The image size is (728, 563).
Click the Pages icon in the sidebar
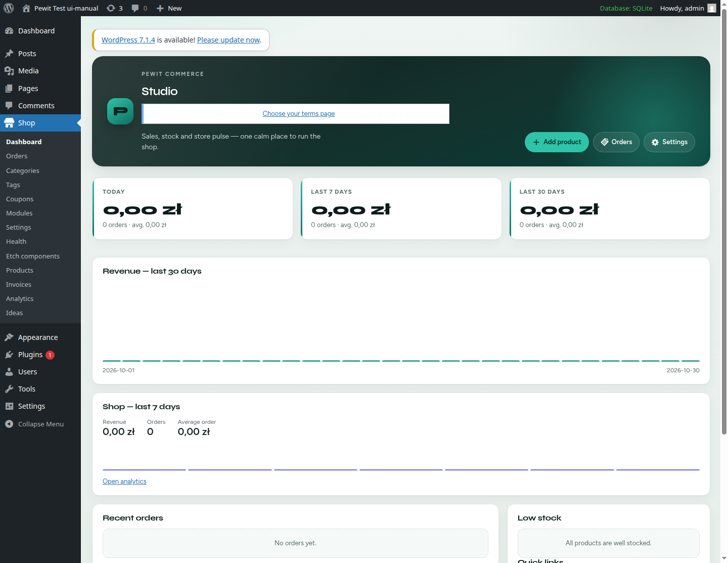(9, 89)
